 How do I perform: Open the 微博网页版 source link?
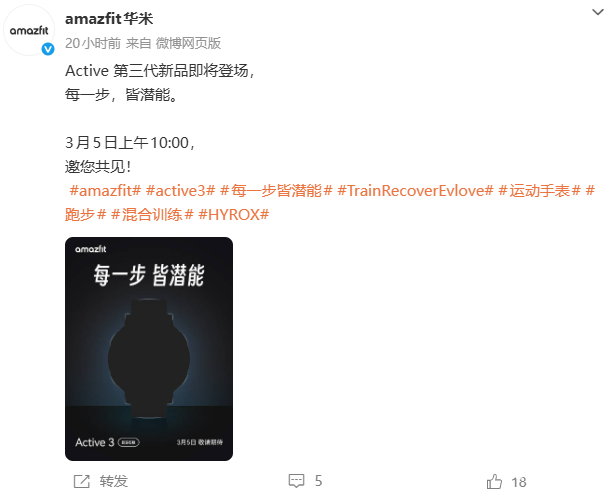188,43
